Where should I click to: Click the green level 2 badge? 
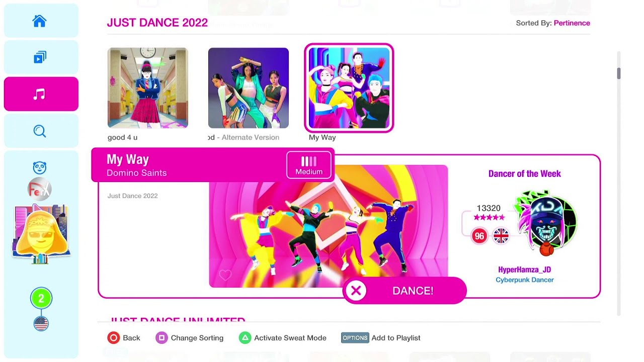click(41, 299)
